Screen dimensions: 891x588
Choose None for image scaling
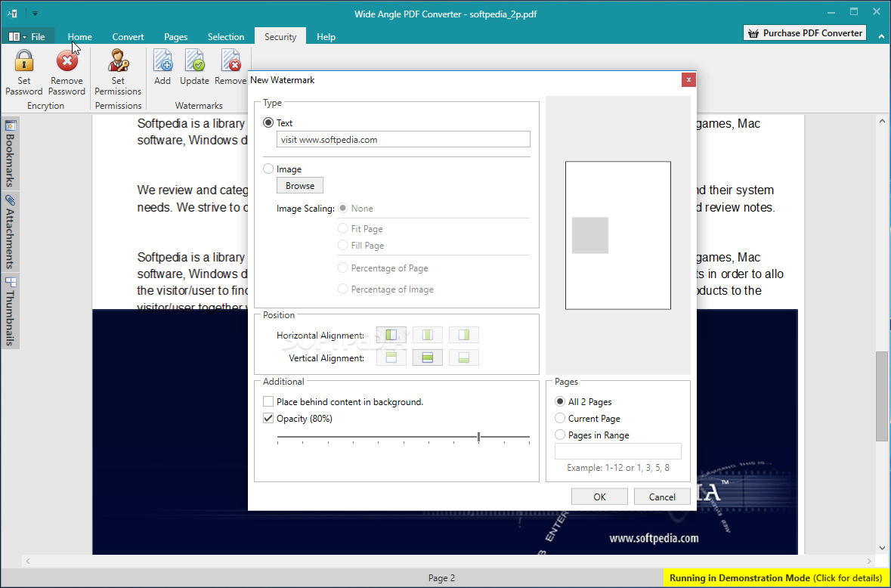342,208
